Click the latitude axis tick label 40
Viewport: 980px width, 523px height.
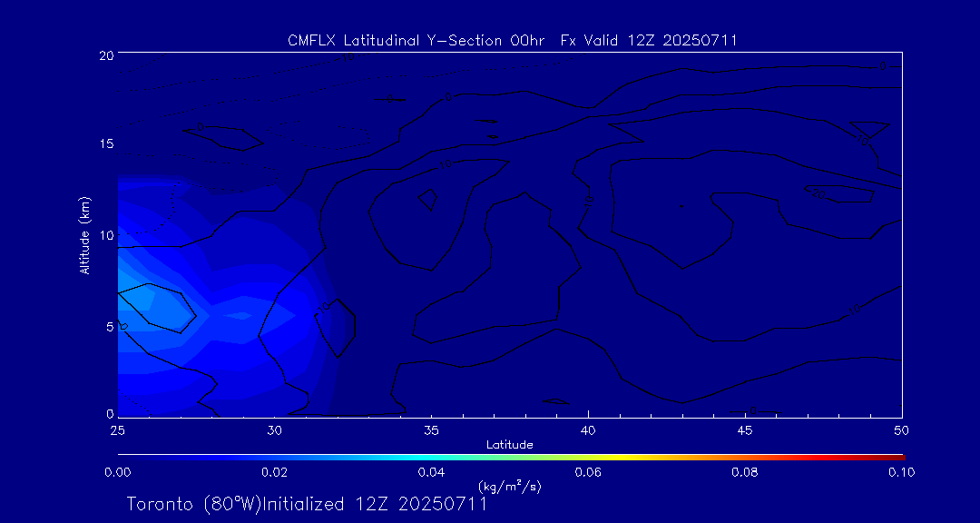click(x=588, y=430)
